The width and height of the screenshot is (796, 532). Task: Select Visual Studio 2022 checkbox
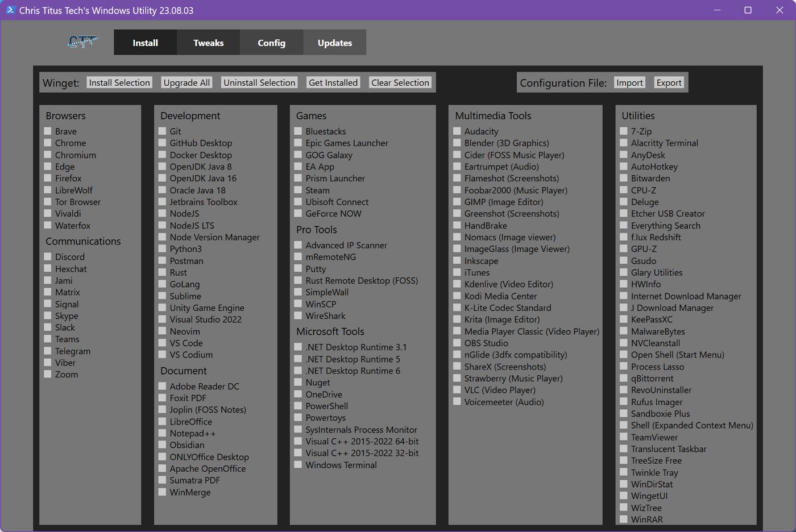pos(163,319)
